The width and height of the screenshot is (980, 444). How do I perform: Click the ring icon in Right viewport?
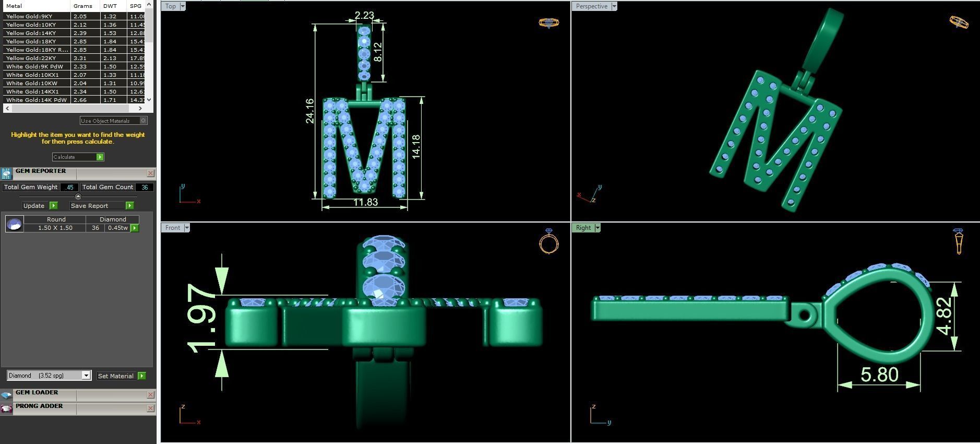click(959, 241)
